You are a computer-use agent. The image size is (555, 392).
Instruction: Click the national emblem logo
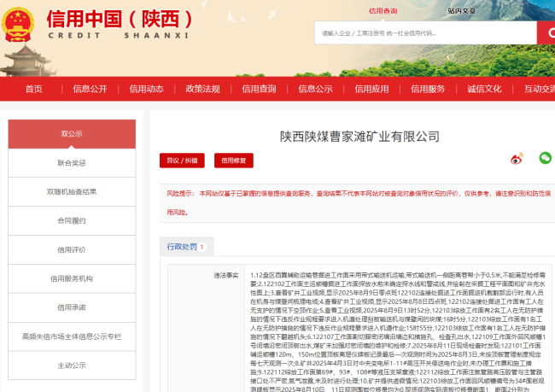(18, 24)
